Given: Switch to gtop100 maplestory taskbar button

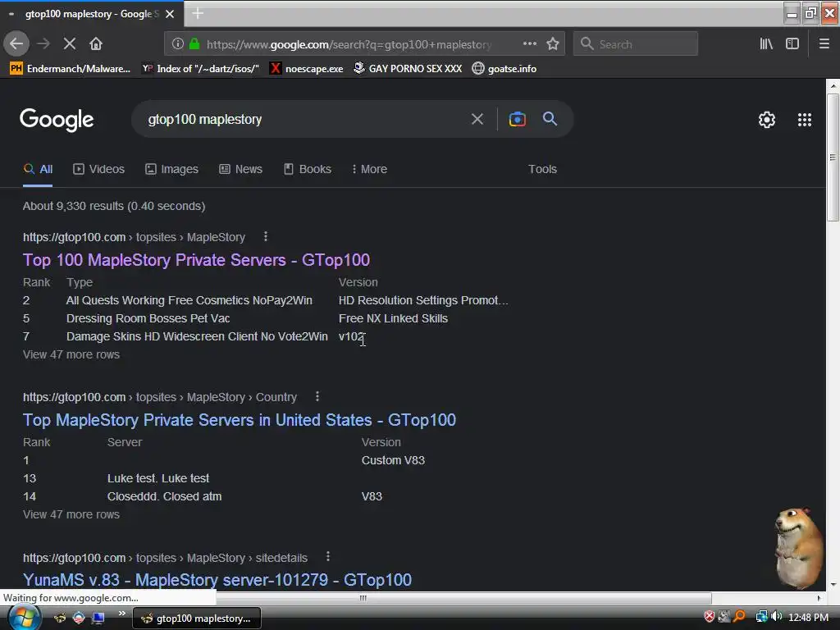Looking at the screenshot, I should 196,619.
